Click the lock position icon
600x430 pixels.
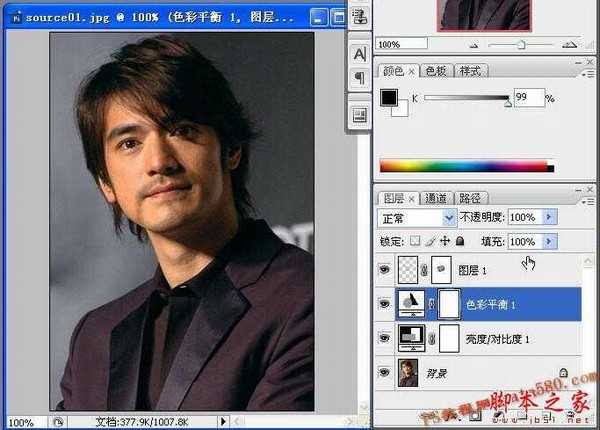[445, 242]
